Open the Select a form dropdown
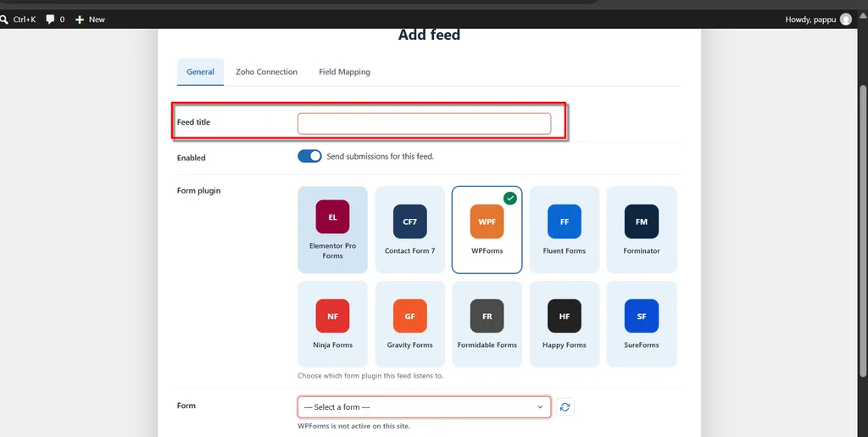This screenshot has height=437, width=868. 424,407
